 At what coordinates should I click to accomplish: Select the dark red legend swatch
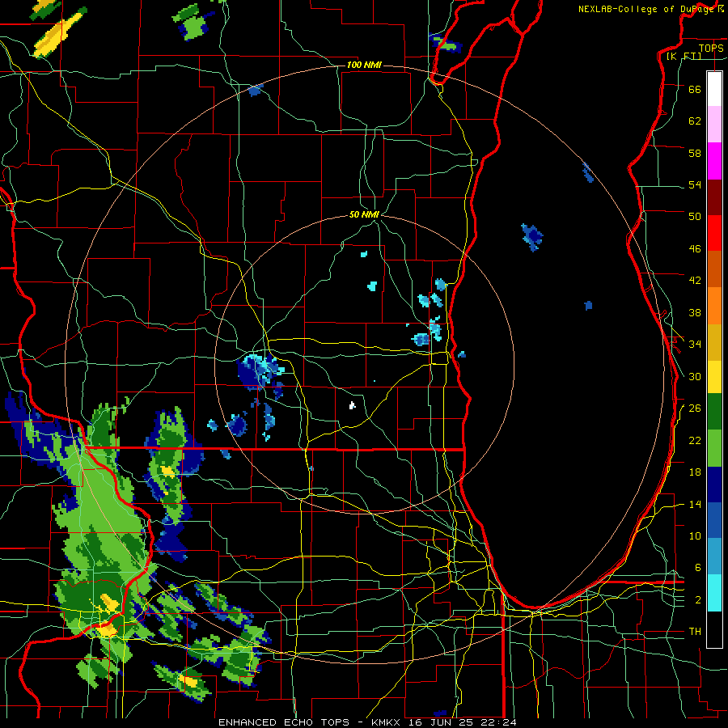(x=714, y=197)
